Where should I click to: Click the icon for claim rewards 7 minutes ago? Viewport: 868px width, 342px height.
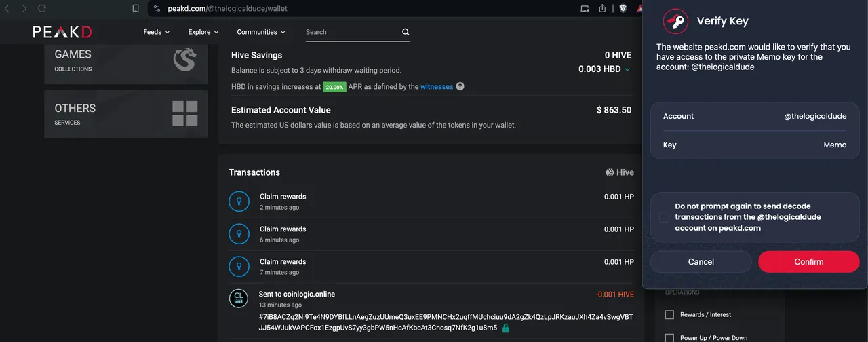[x=239, y=267]
